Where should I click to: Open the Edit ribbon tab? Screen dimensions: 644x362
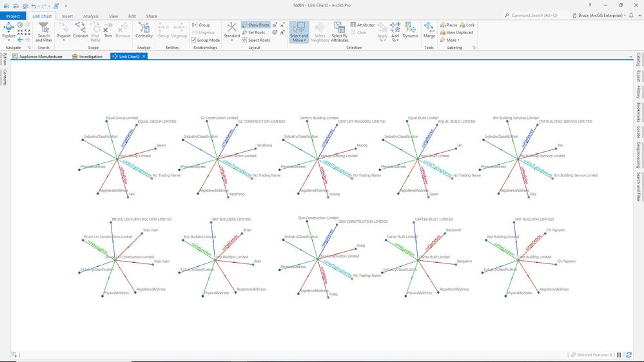coord(132,16)
